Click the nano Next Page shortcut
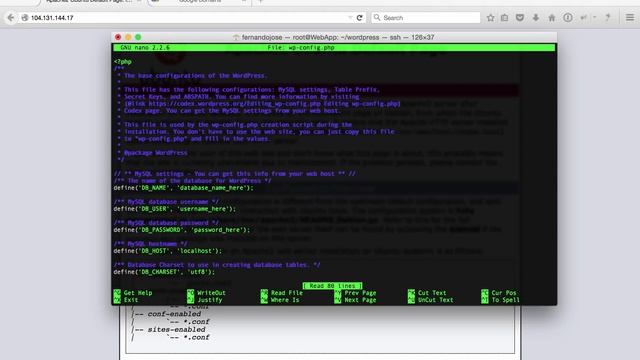The width and height of the screenshot is (640, 360). click(x=356, y=300)
